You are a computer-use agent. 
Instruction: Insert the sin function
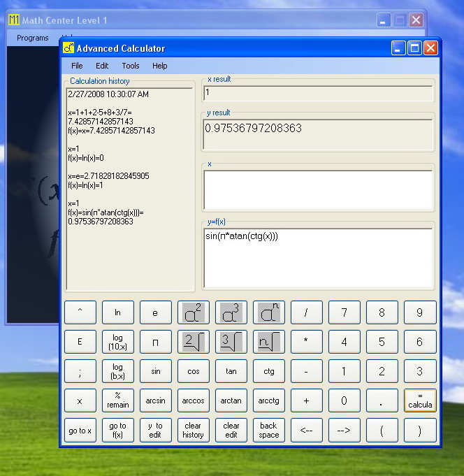155,371
